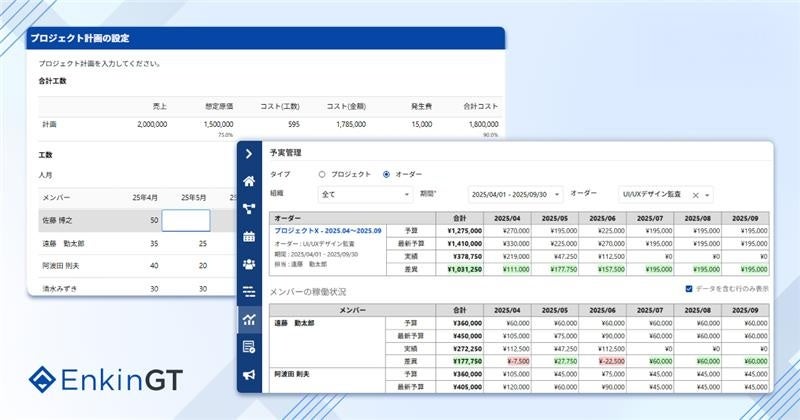
Task: Click the 売上 column header in plan table
Action: (160, 106)
